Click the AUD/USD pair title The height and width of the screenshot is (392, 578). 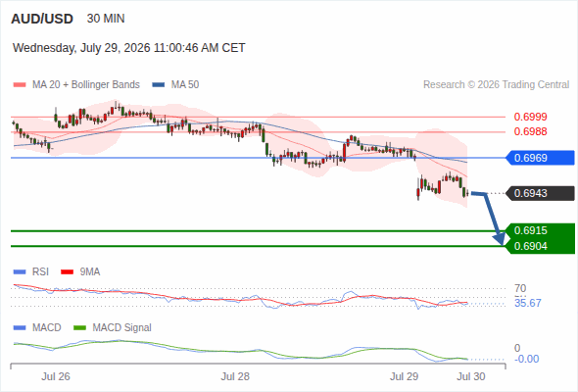(x=42, y=19)
